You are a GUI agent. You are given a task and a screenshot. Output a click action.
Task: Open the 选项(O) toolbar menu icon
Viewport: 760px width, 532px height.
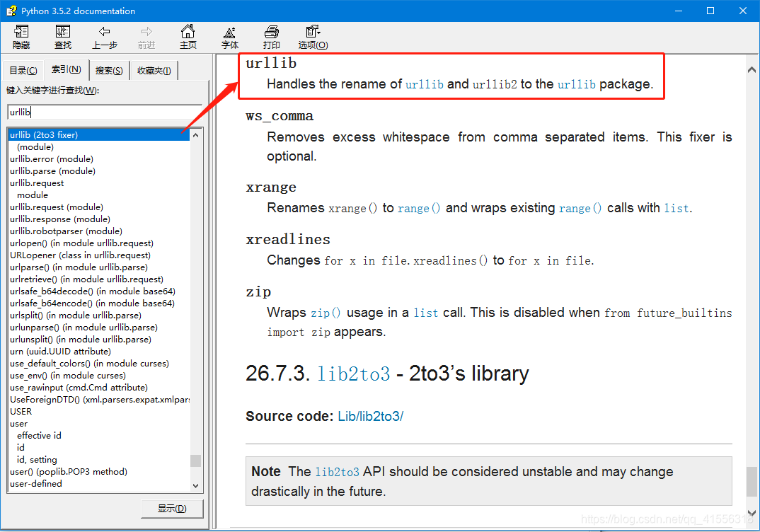click(313, 37)
